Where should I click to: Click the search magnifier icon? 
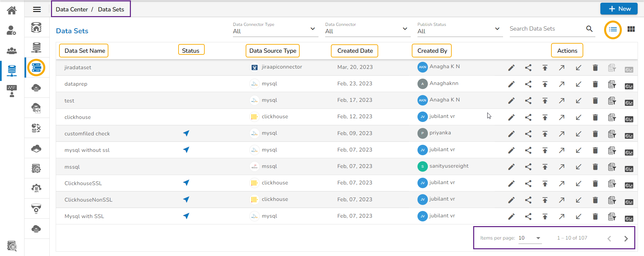click(589, 29)
